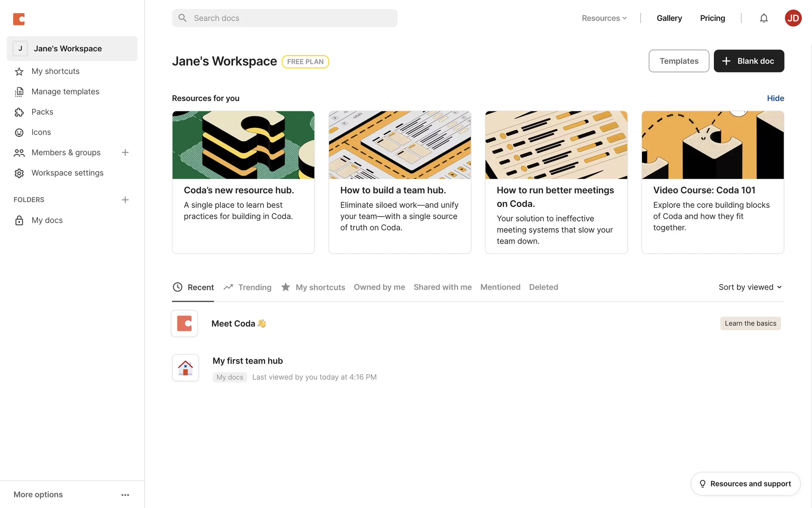This screenshot has width=812, height=508.
Task: Click More options ellipsis icon
Action: click(125, 495)
